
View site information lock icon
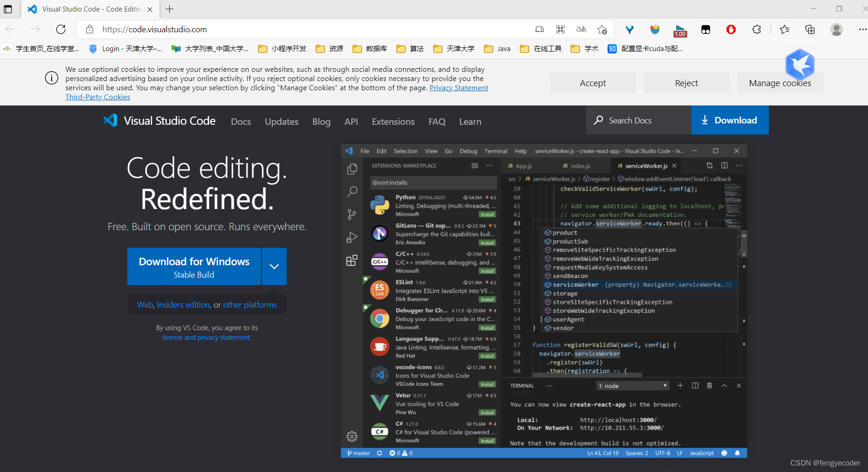pyautogui.click(x=90, y=29)
